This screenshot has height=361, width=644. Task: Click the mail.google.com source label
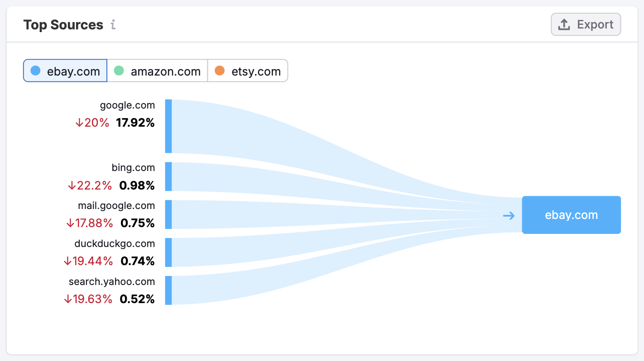coord(116,206)
